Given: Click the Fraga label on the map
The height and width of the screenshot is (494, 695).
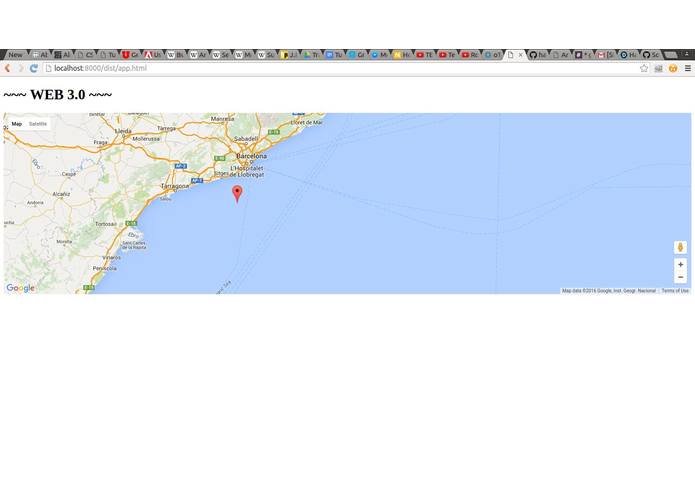Looking at the screenshot, I should coord(101,143).
